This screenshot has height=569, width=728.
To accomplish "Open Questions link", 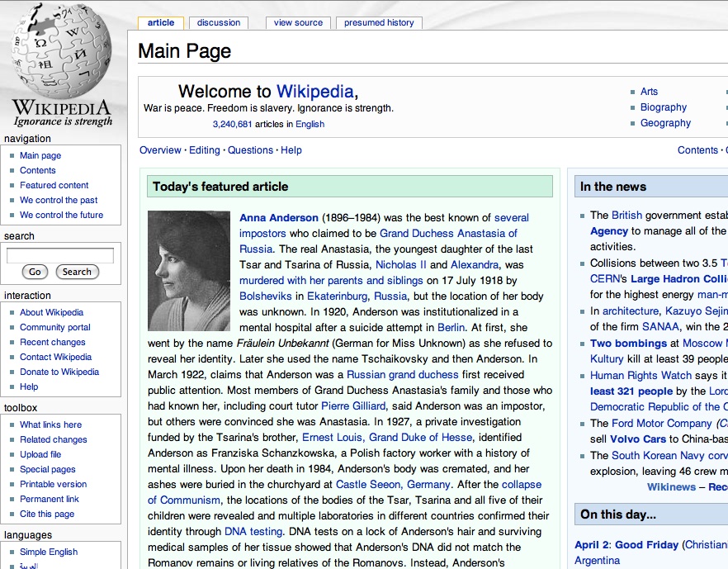I will click(250, 150).
